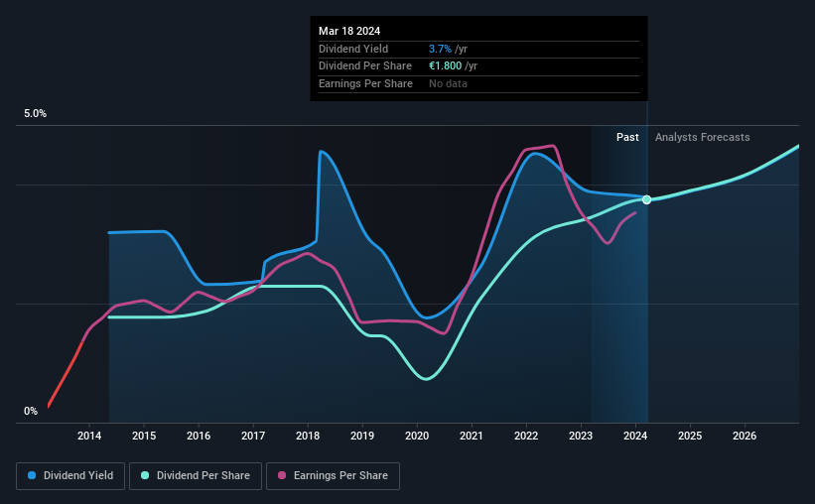
Task: Toggle the Dividend Yield legend button
Action: coord(70,476)
